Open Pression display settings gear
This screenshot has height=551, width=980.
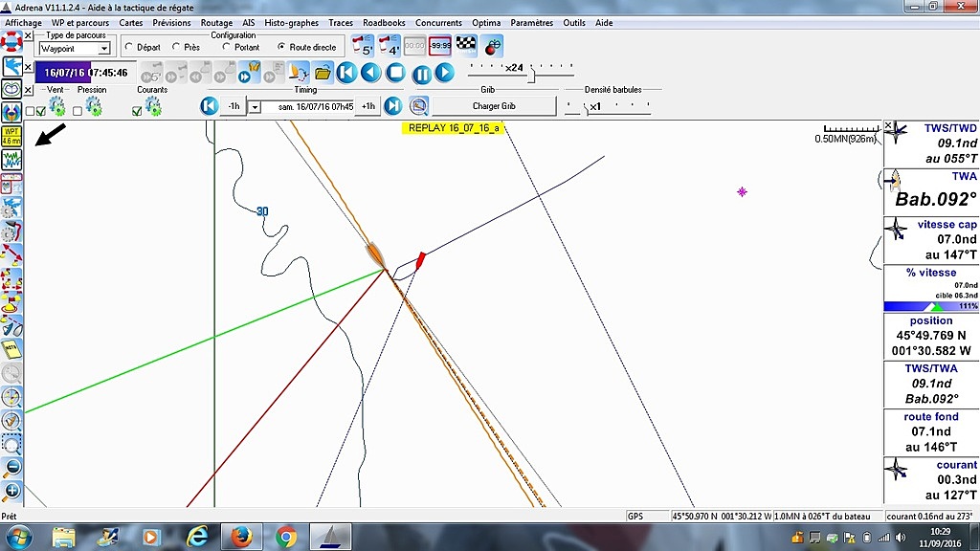pos(94,107)
